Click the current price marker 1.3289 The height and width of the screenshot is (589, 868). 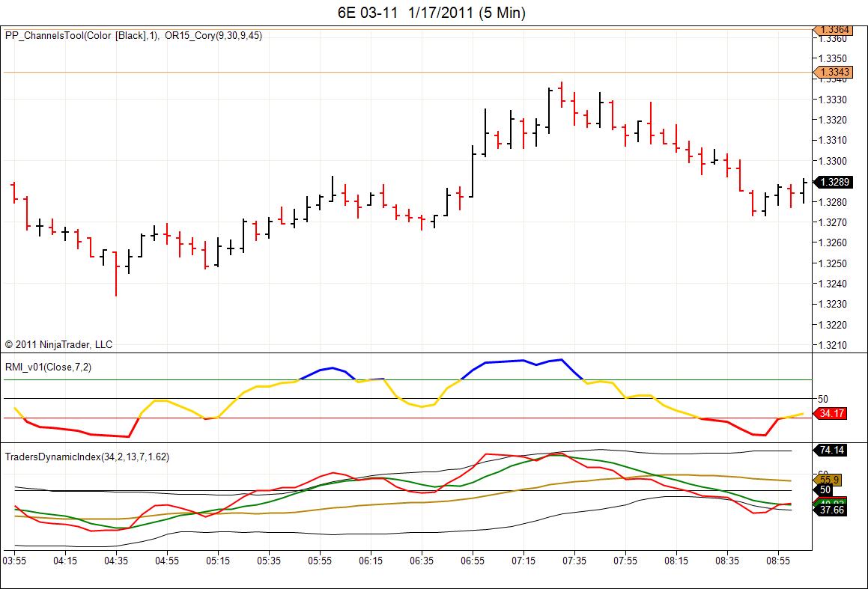point(833,182)
